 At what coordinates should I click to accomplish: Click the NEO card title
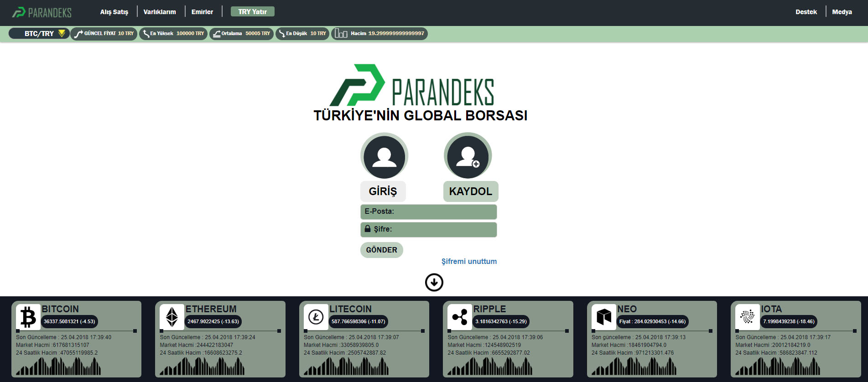click(x=627, y=309)
